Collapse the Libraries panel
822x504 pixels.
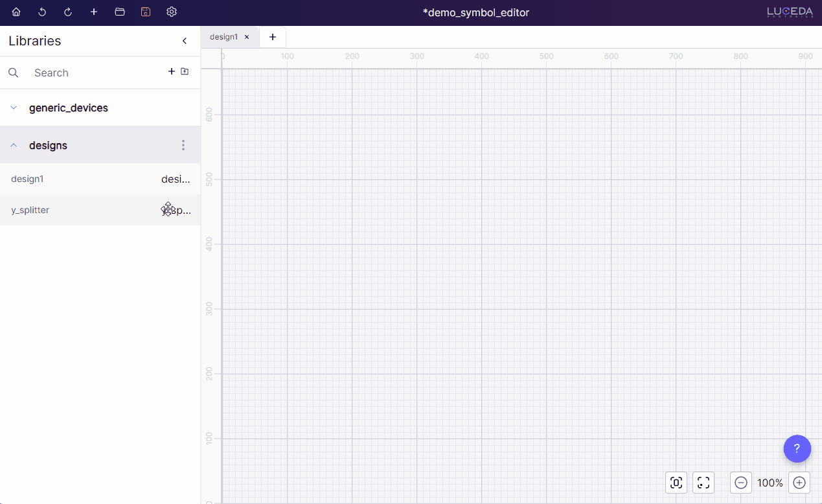pyautogui.click(x=185, y=41)
